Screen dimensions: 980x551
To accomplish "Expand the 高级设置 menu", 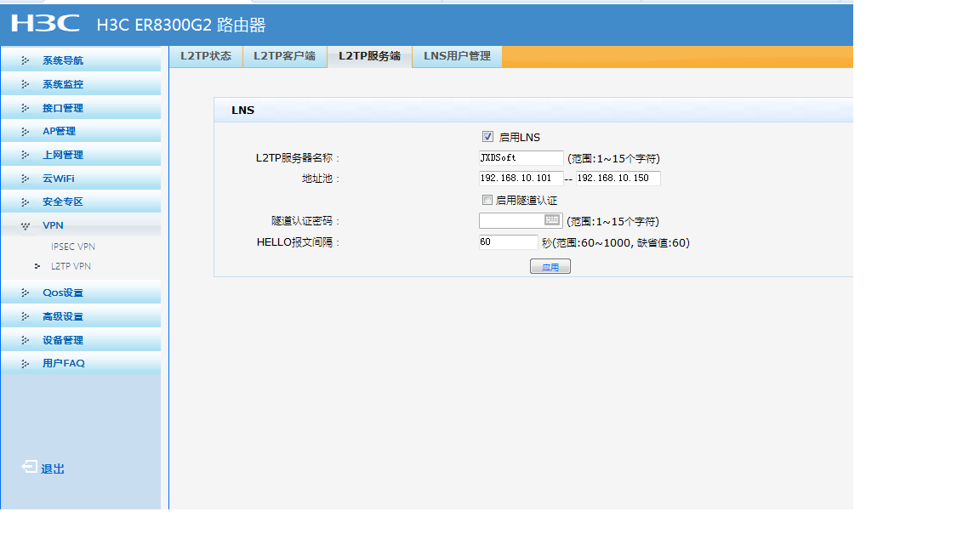I will [81, 316].
